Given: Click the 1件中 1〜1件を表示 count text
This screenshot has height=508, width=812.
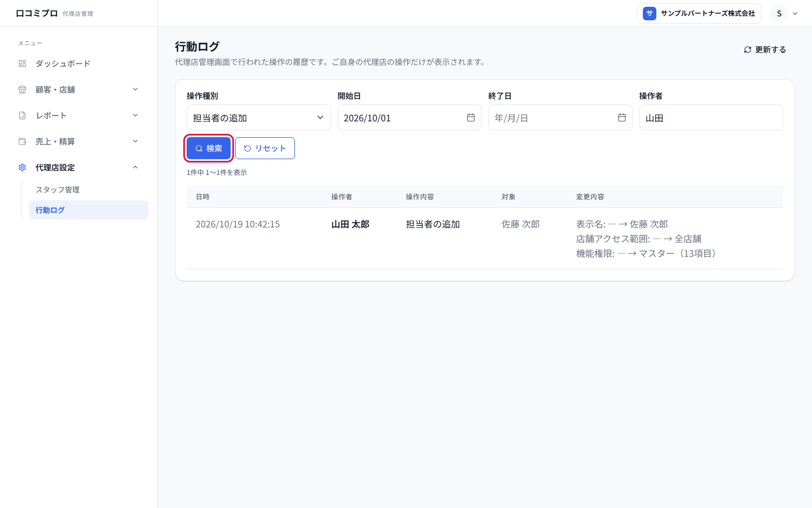Looking at the screenshot, I should point(217,172).
